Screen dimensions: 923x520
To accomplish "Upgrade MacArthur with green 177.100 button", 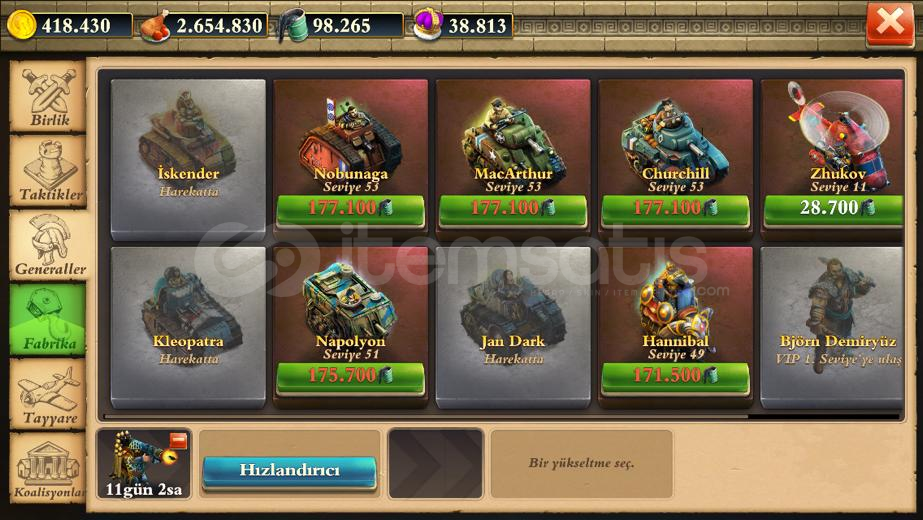I will click(513, 209).
